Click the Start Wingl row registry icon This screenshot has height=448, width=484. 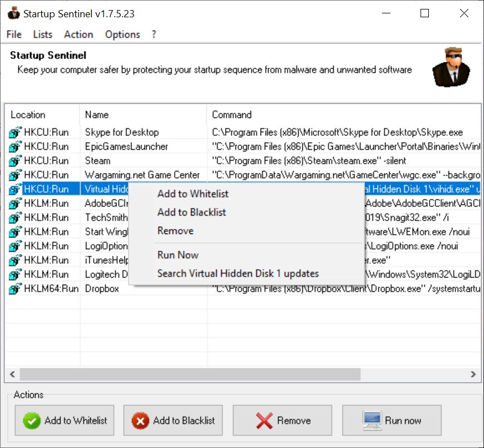coord(15,232)
